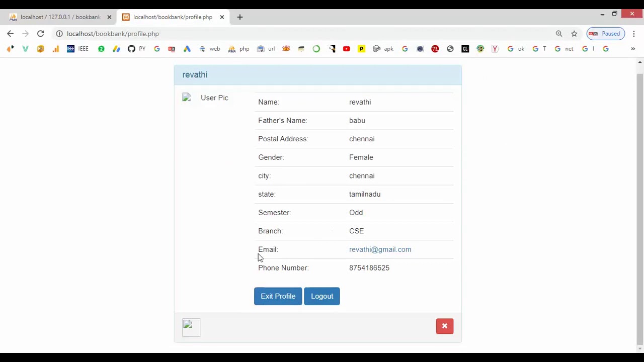Screen dimensions: 644x362
Task: Click the state value 'tamilnadu'
Action: [x=365, y=194]
